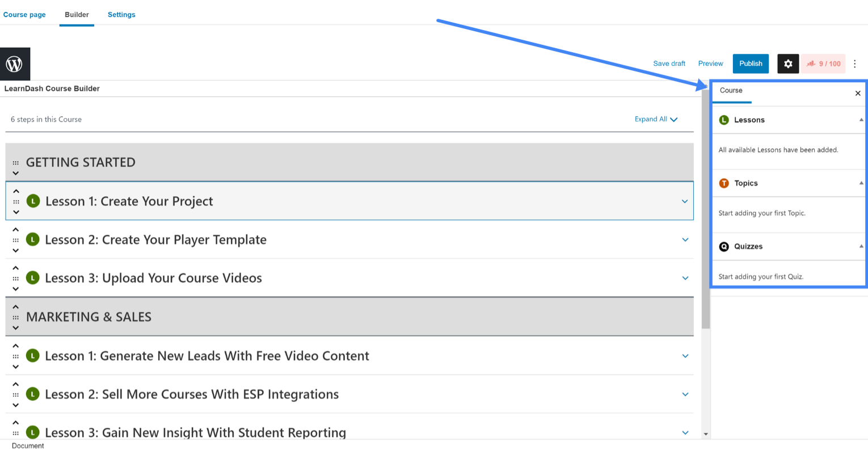Select the Builder tab
868x452 pixels.
click(x=77, y=15)
